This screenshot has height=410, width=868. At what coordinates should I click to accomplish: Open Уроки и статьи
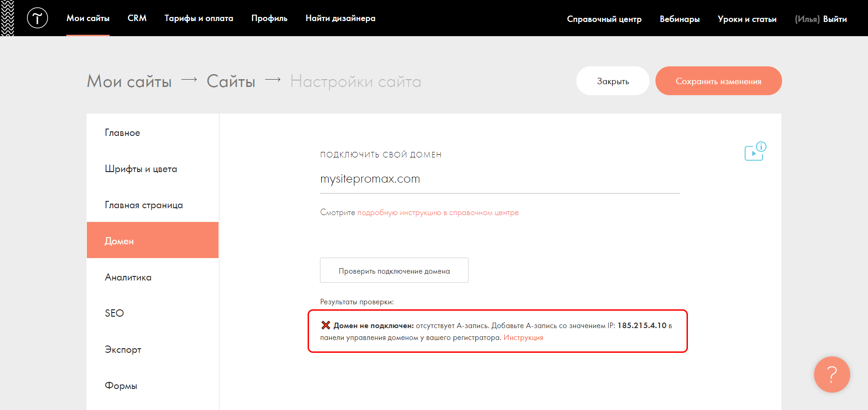(747, 19)
